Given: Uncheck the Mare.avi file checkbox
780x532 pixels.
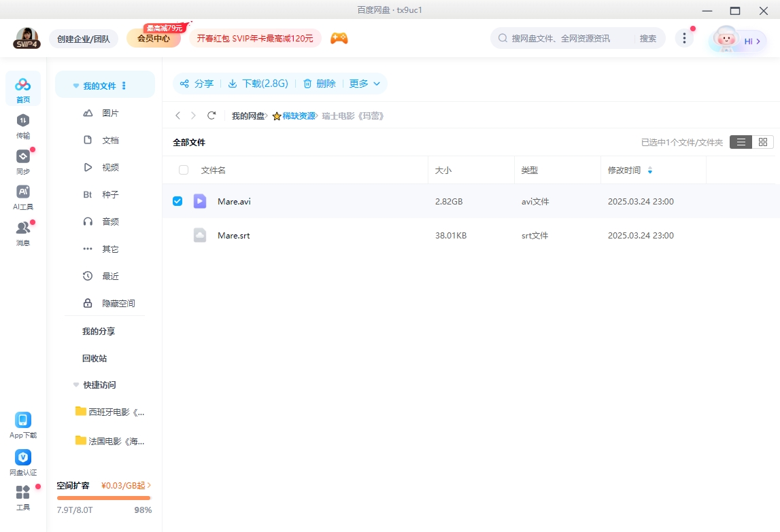Looking at the screenshot, I should click(177, 201).
